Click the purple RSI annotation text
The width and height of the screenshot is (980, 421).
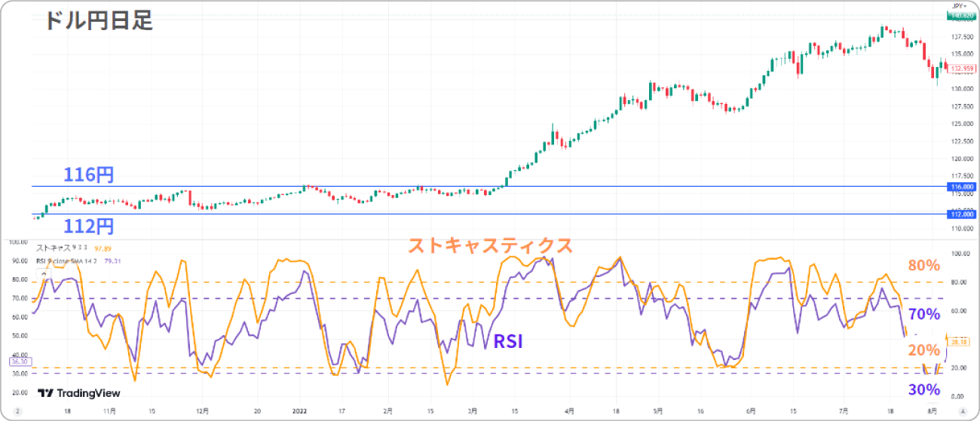507,343
